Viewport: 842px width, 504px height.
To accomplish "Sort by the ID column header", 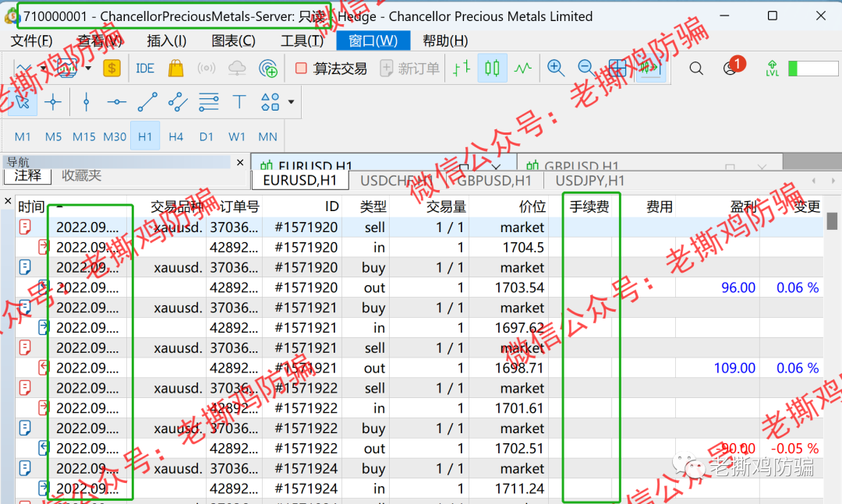I will 332,206.
